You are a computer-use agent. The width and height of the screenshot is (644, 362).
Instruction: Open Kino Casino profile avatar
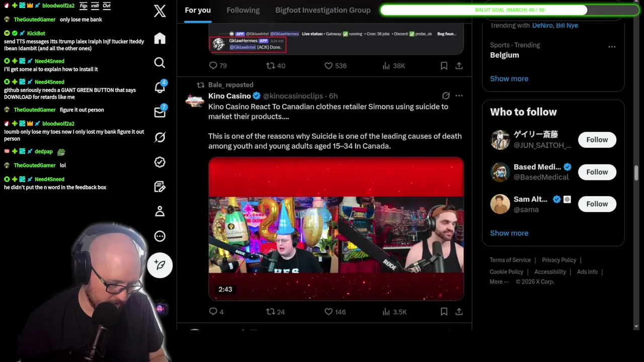point(195,100)
